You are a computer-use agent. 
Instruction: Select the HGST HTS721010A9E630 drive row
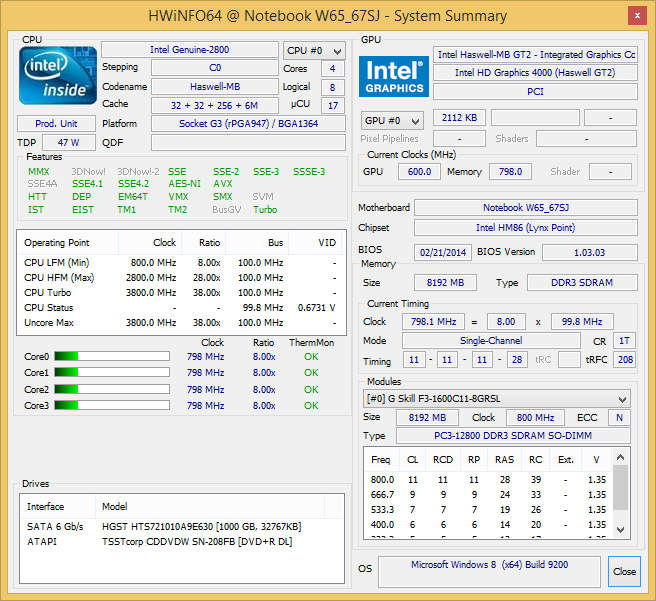pos(182,527)
